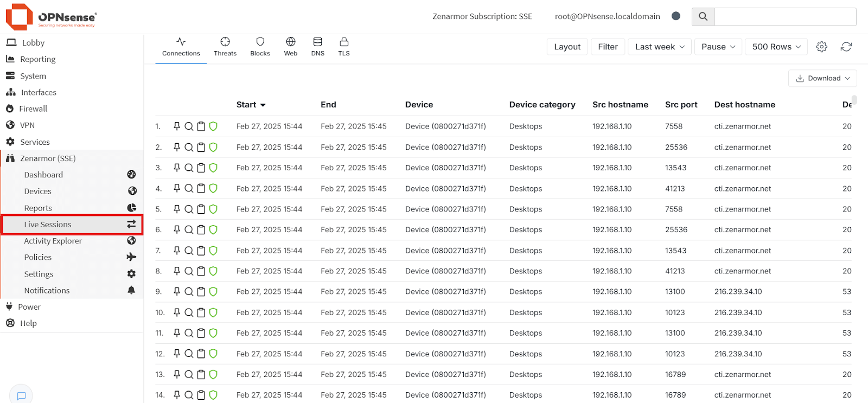The image size is (868, 403).
Task: Open the table settings gear icon
Action: pos(822,47)
